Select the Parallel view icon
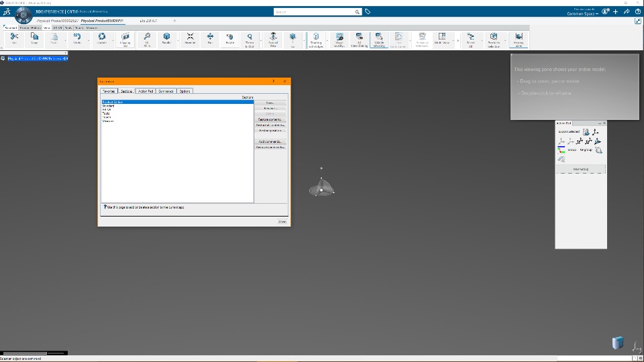644x362 pixels. pyautogui.click(x=166, y=39)
